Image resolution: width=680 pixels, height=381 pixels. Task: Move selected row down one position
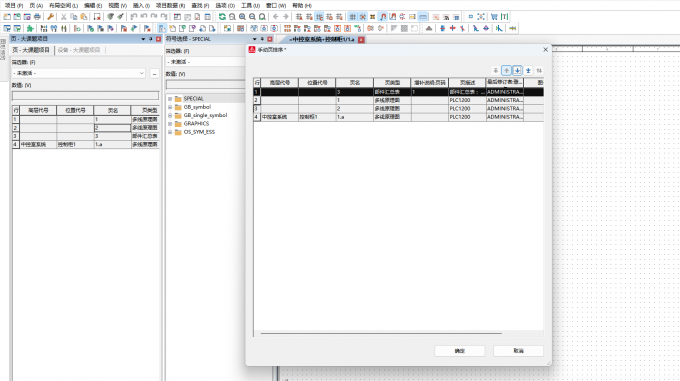[x=517, y=70]
